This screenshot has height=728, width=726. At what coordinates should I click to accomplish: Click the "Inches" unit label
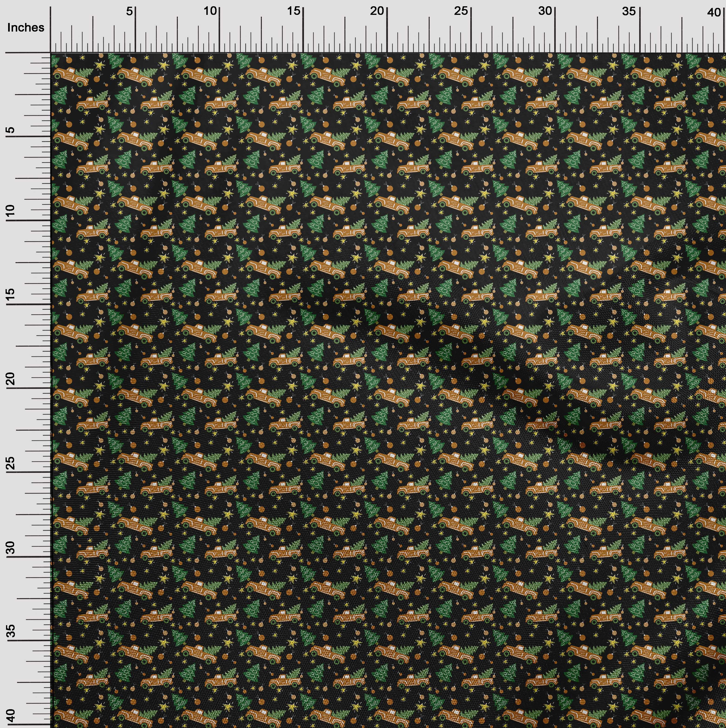tap(26, 28)
